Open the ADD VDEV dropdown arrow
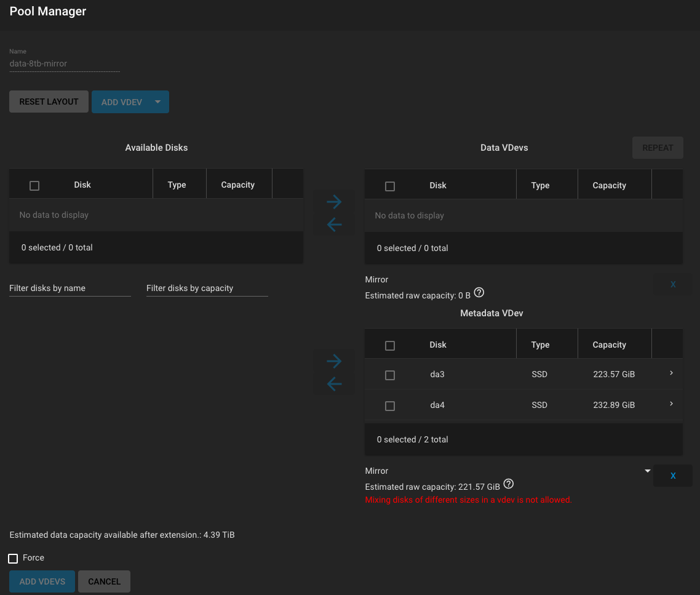Screen dimensions: 700x595 click(157, 102)
